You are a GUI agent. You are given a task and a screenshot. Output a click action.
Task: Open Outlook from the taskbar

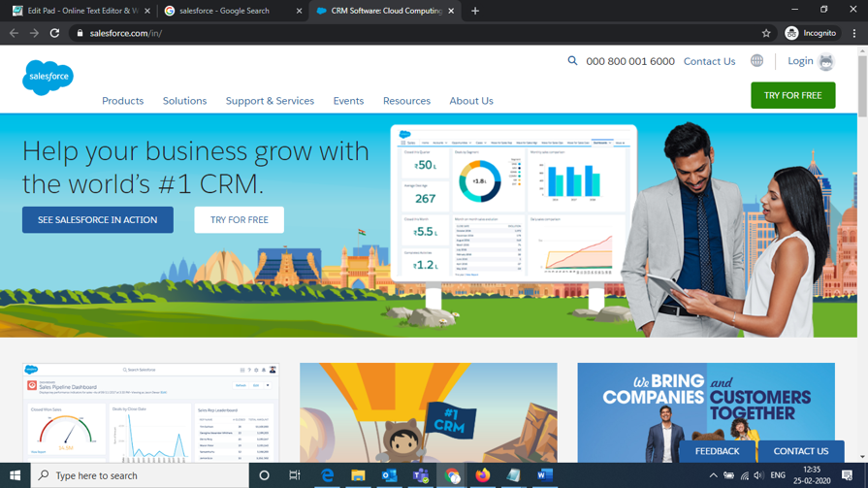pos(389,475)
